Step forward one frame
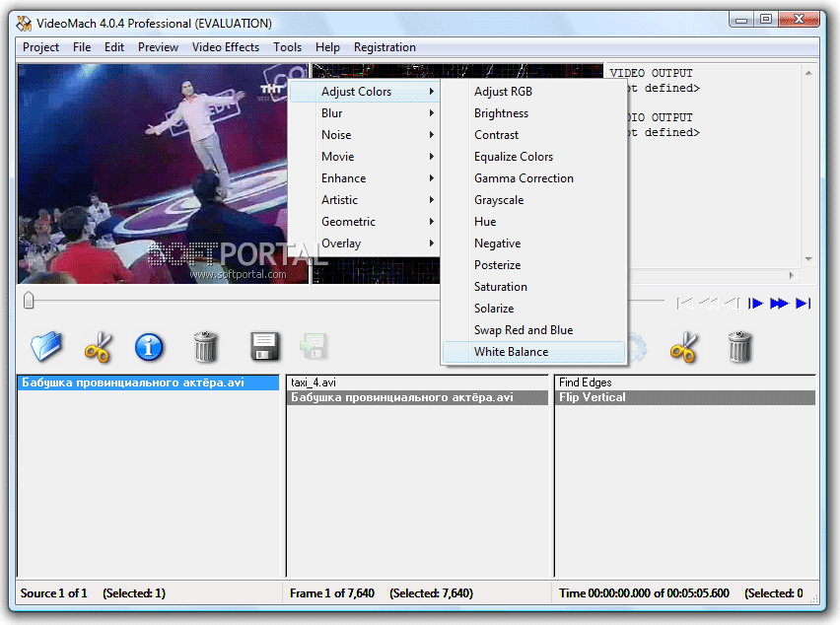Viewport: 840px width, 625px height. point(755,304)
